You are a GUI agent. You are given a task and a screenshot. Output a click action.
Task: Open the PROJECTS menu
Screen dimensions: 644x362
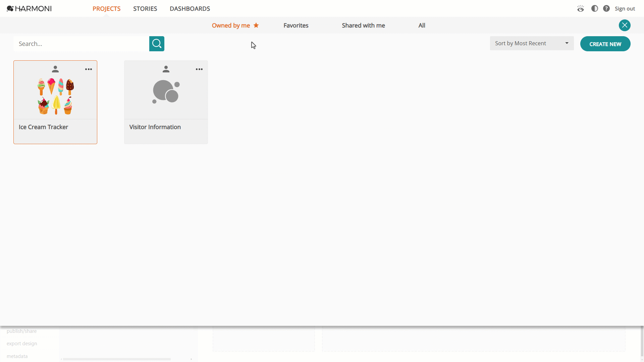pyautogui.click(x=106, y=9)
